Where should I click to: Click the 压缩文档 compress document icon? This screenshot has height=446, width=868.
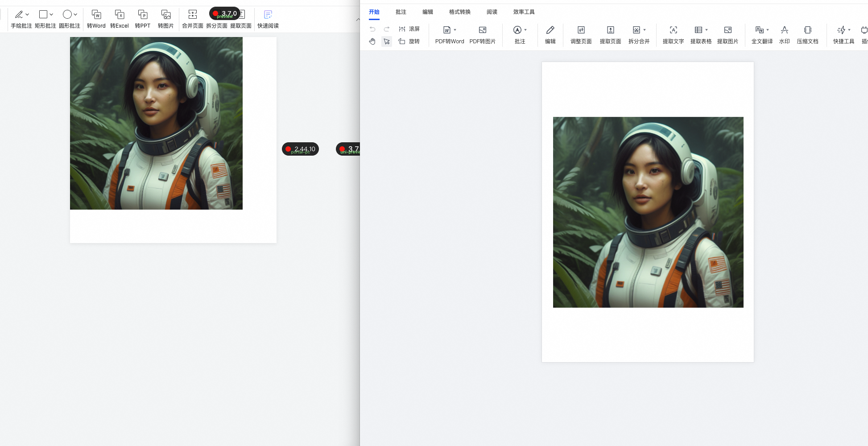808,30
